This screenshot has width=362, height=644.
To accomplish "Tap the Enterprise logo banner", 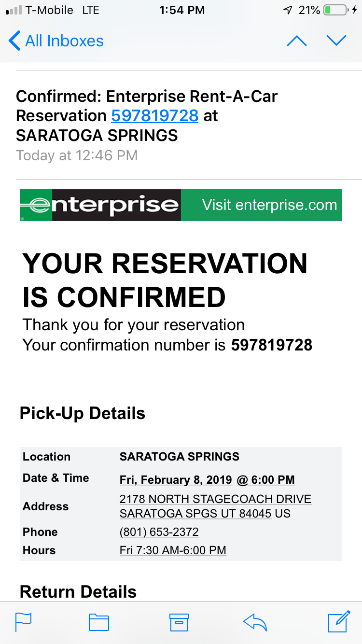I will point(100,205).
